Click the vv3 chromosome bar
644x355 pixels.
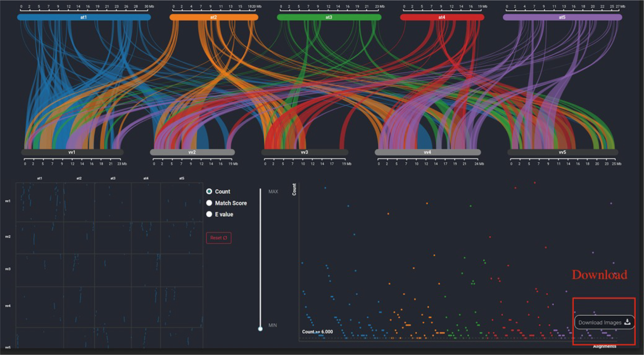[304, 152]
